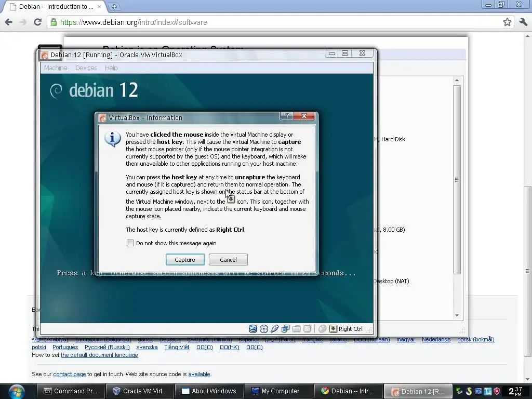Open the Devices menu in VirtualBox
This screenshot has height=399, width=532.
pos(86,68)
